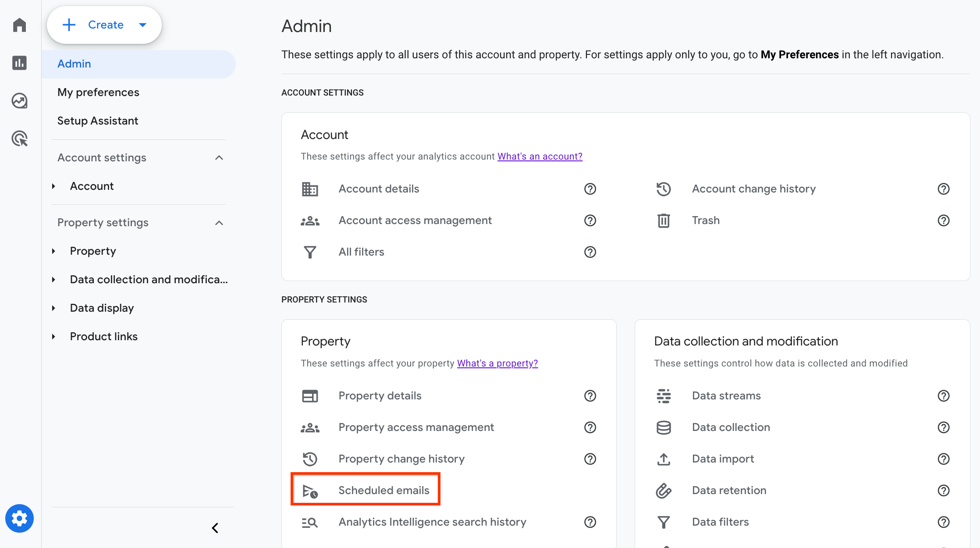
Task: Collapse the Property settings section
Action: click(219, 223)
